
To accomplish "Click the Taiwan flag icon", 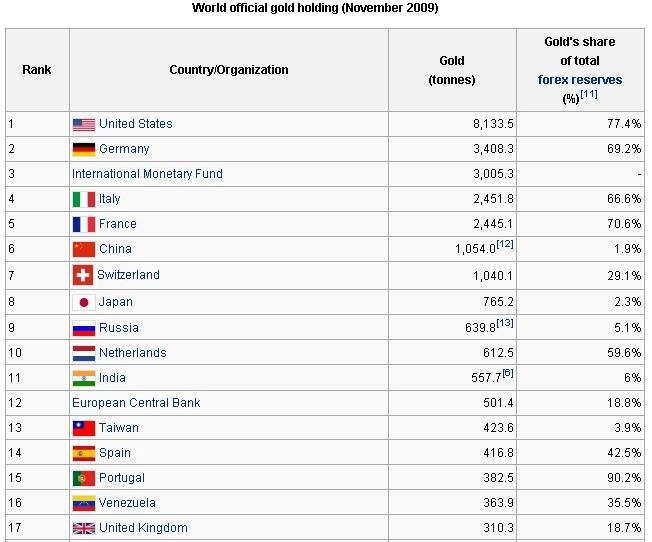I will 84,428.
